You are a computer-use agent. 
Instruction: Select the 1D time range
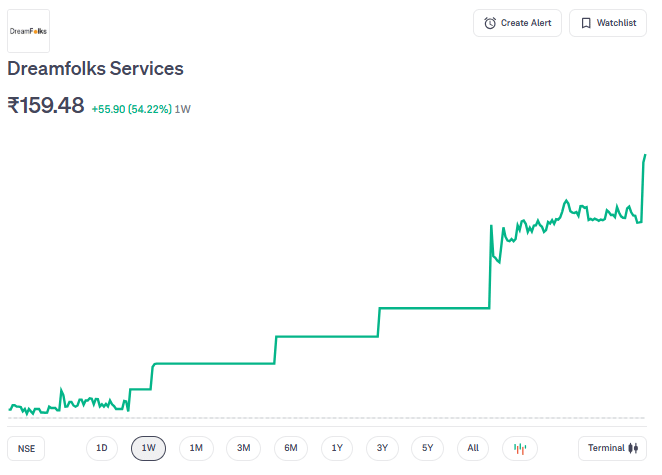[102, 448]
